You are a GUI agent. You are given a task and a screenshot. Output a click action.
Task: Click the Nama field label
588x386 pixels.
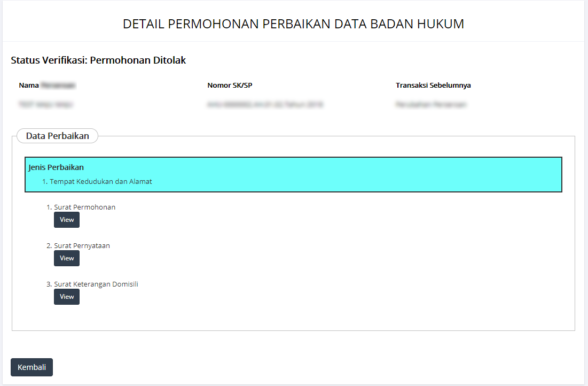click(29, 86)
